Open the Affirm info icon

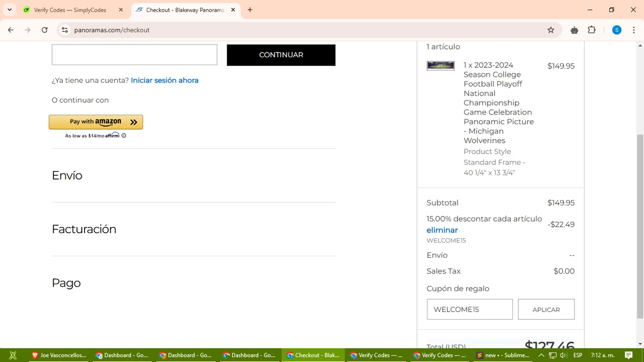click(x=124, y=136)
